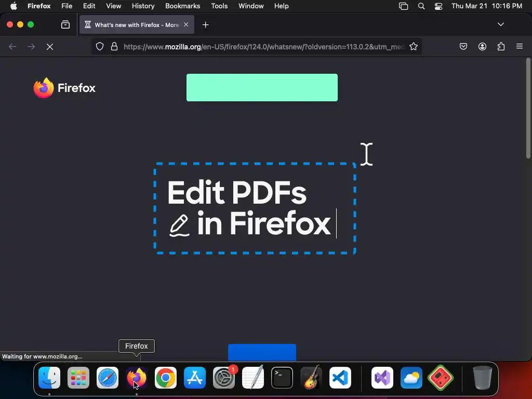Open Visual Studio Code from the Dock
Viewport: 532px width, 399px height.
tap(340, 378)
